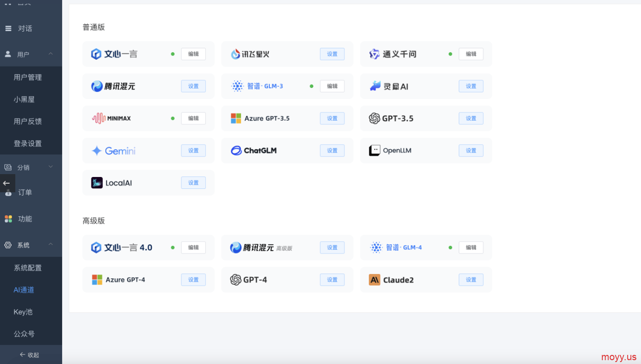Click 设置 for OpenLLM
The height and width of the screenshot is (364, 641).
[x=471, y=151]
